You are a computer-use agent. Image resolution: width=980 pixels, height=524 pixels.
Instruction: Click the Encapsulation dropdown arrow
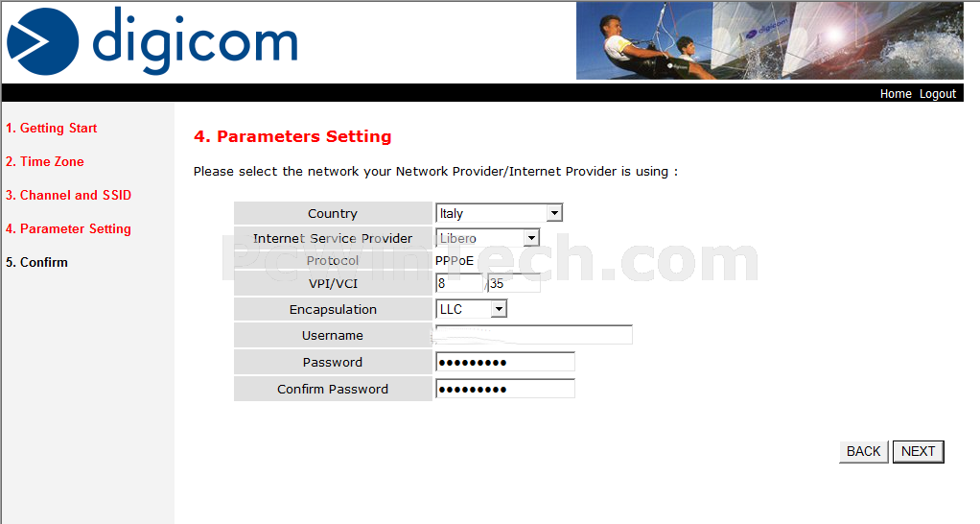498,309
